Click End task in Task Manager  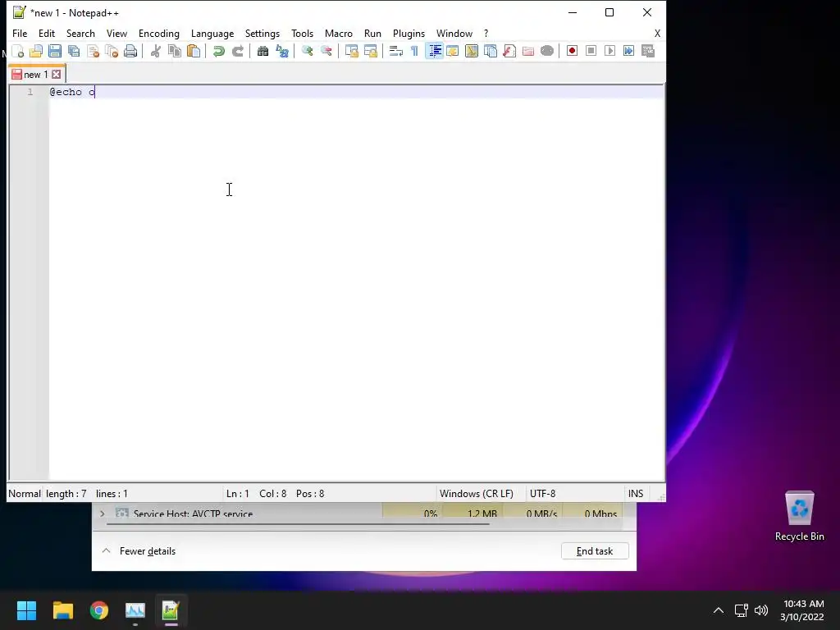(x=595, y=550)
